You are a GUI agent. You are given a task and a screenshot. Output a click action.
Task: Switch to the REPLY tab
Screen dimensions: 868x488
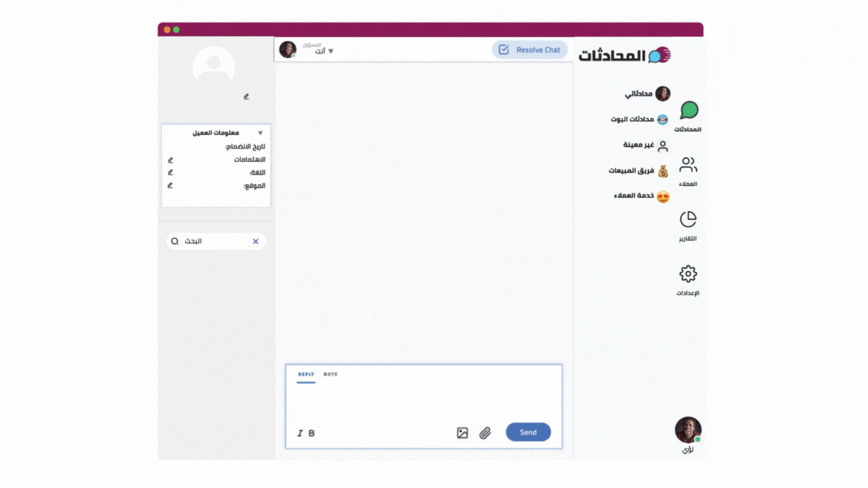coord(306,374)
